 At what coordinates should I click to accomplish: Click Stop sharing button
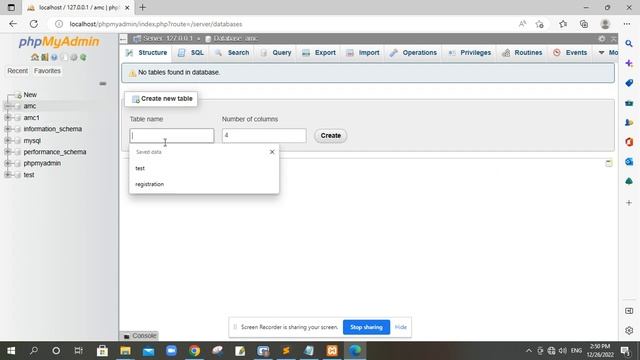366,327
